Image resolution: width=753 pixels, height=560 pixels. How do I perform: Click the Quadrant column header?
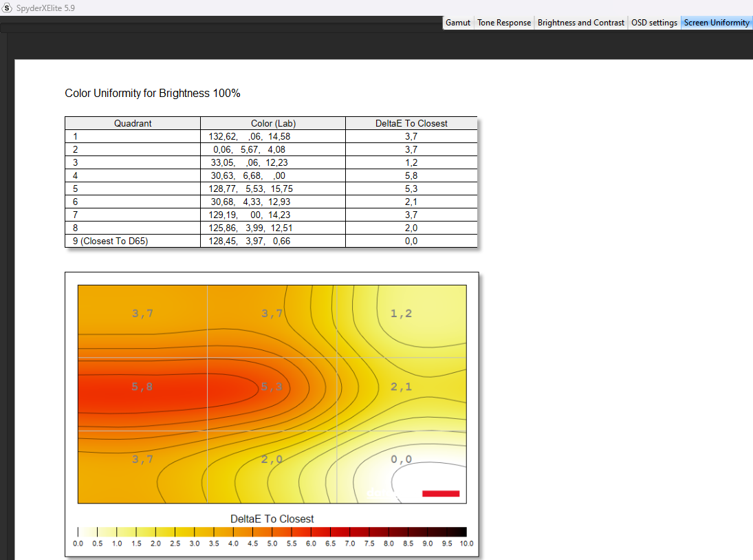pos(133,124)
